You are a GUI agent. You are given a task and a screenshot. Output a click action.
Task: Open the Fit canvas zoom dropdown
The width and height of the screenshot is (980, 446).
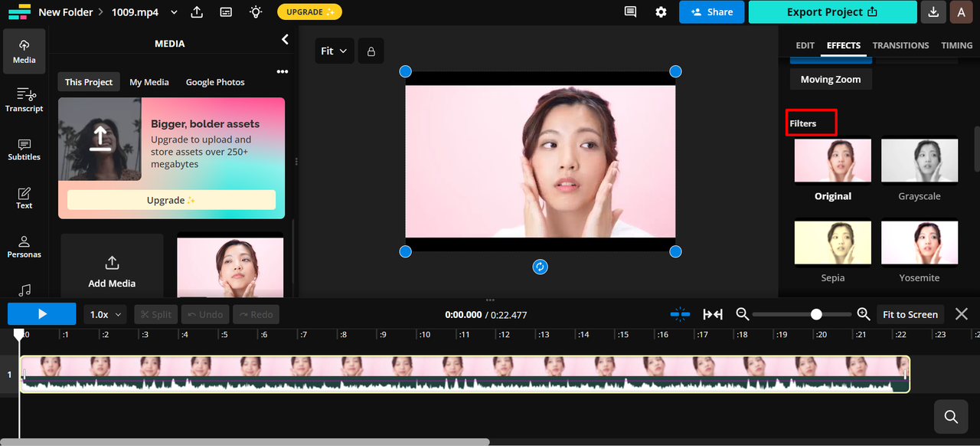pos(334,51)
